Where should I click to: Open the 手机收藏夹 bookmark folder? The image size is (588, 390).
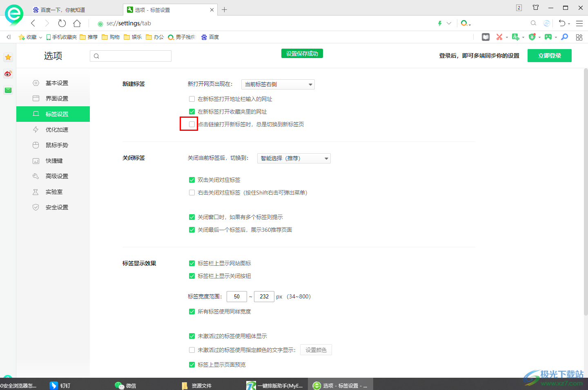pyautogui.click(x=62, y=37)
